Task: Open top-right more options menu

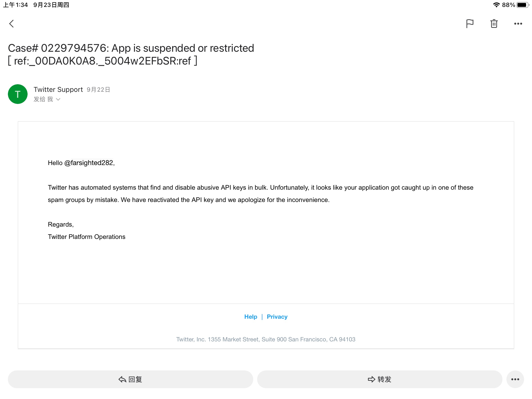Action: (x=518, y=24)
